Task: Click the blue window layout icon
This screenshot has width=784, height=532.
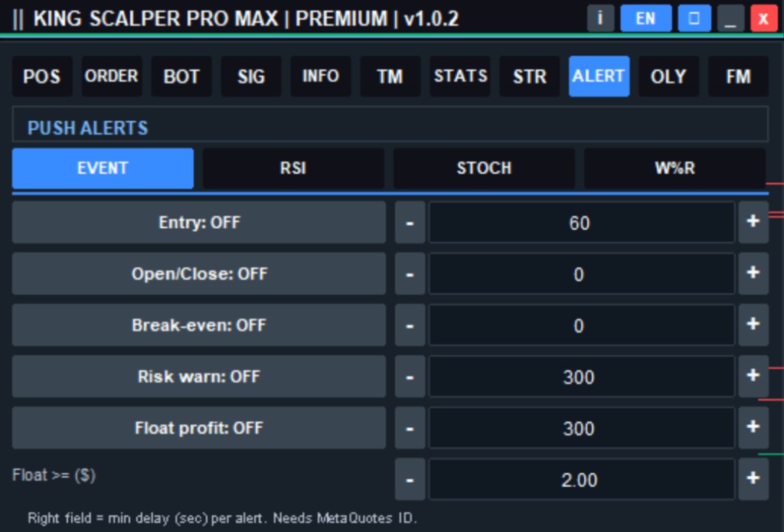Action: click(694, 18)
